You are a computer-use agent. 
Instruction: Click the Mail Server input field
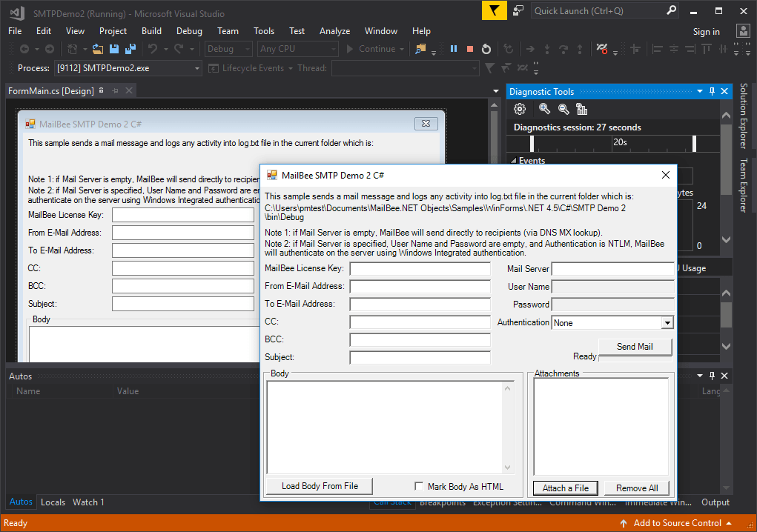612,269
